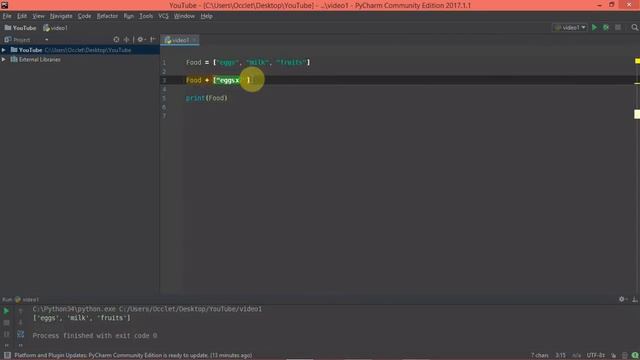Screen dimensions: 640x360
Task: Hide the Run tool window
Action: (635, 299)
